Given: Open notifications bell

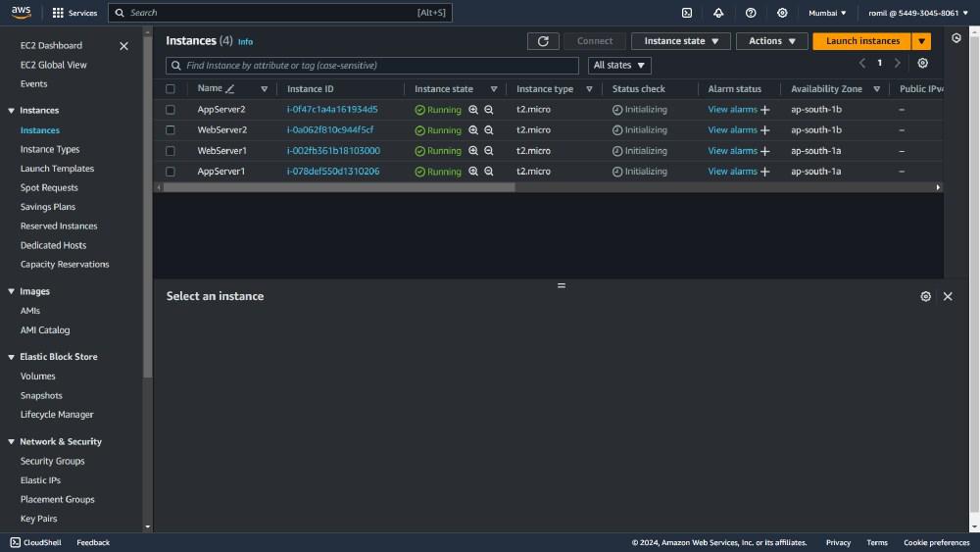Looking at the screenshot, I should [718, 13].
